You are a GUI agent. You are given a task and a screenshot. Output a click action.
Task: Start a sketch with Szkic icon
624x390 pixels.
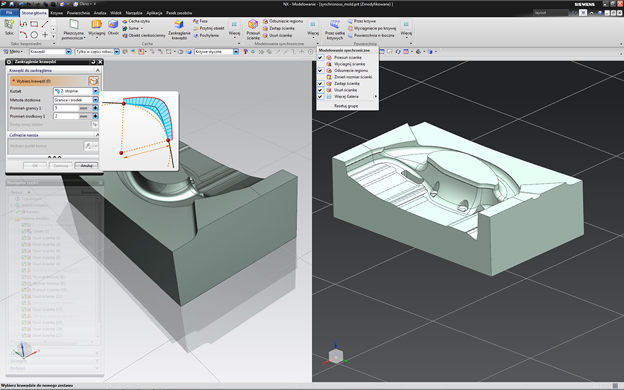[x=9, y=27]
